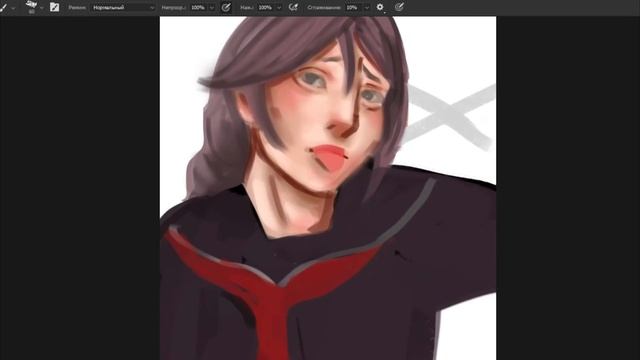This screenshot has width=640, height=360.
Task: Open the opacity slider dropdown arrow
Action: 212,8
